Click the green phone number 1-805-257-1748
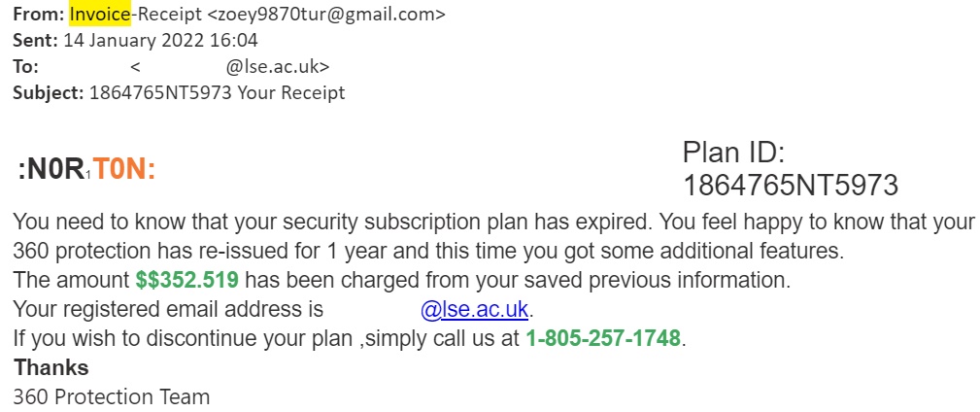The image size is (980, 412). pos(604,339)
